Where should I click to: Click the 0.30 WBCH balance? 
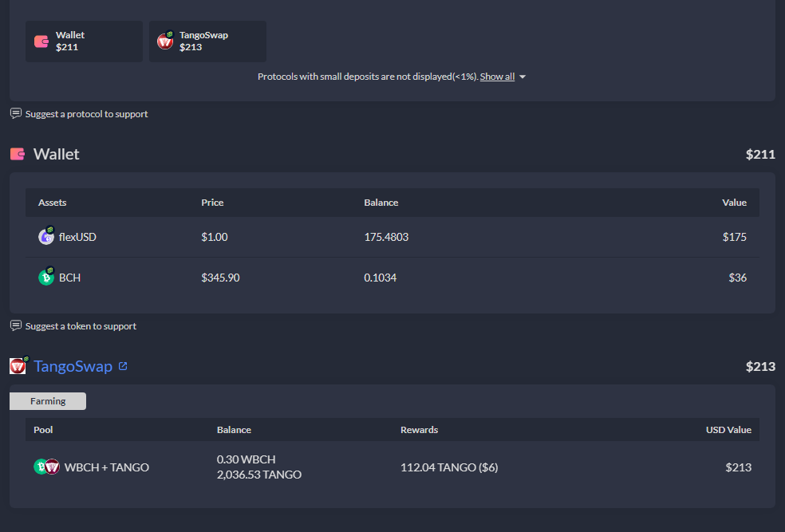pyautogui.click(x=246, y=459)
